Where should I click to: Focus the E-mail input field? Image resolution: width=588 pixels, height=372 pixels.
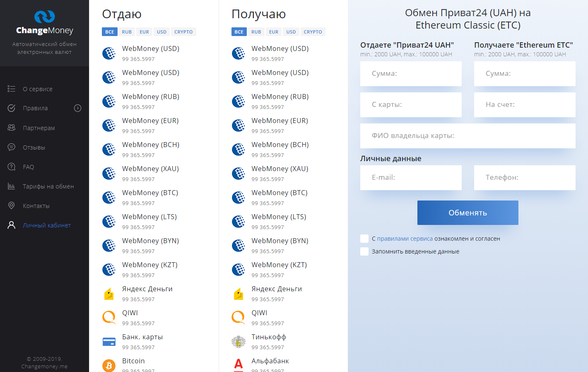tap(411, 178)
